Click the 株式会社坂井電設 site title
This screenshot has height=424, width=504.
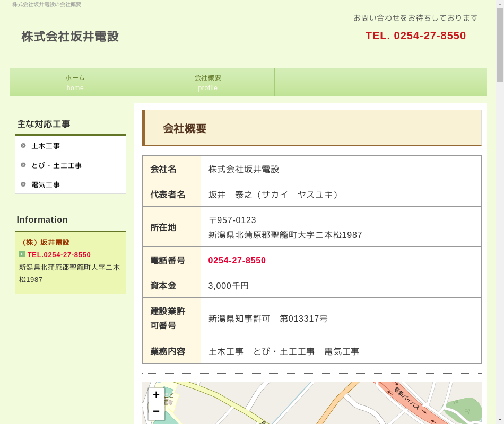(x=70, y=37)
